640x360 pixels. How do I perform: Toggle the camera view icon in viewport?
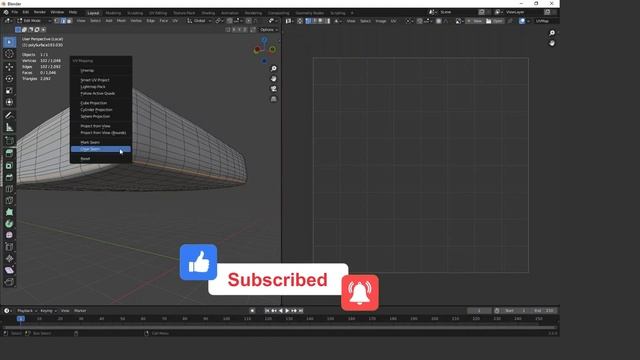273,89
